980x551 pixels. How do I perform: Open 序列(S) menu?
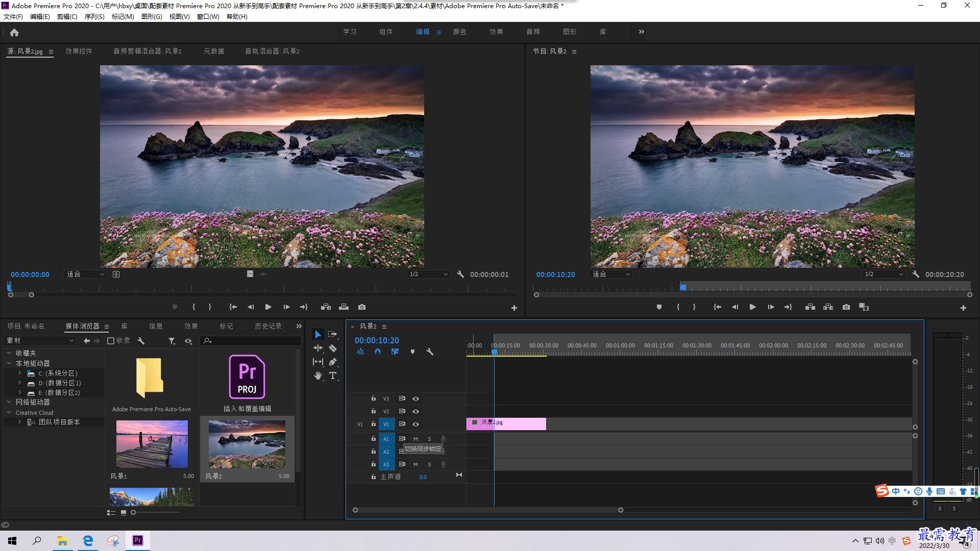(94, 17)
